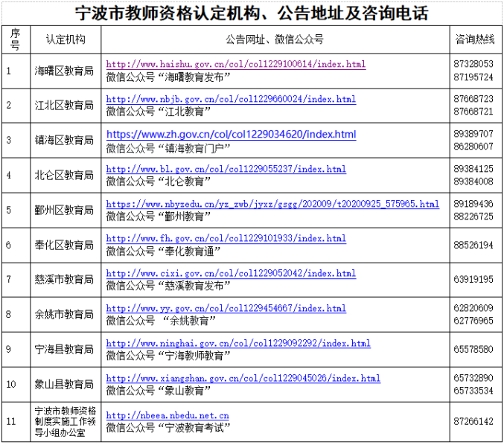Open the nbjb.gov.cn announcement link

[x=231, y=99]
